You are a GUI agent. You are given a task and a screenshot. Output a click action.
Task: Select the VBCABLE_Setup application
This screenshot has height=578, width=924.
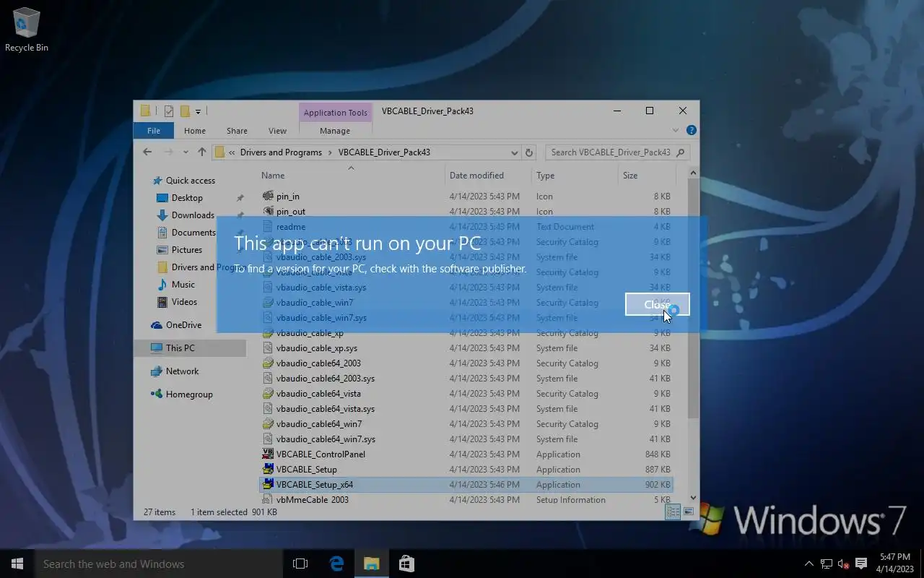pyautogui.click(x=466, y=470)
